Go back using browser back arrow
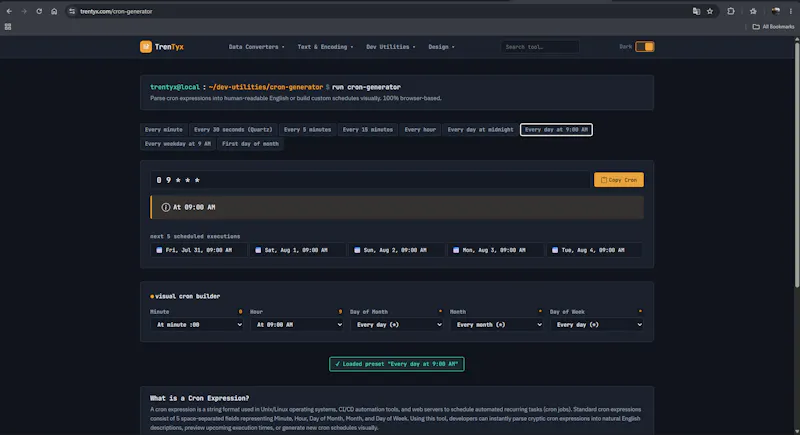The width and height of the screenshot is (800, 435). click(9, 11)
